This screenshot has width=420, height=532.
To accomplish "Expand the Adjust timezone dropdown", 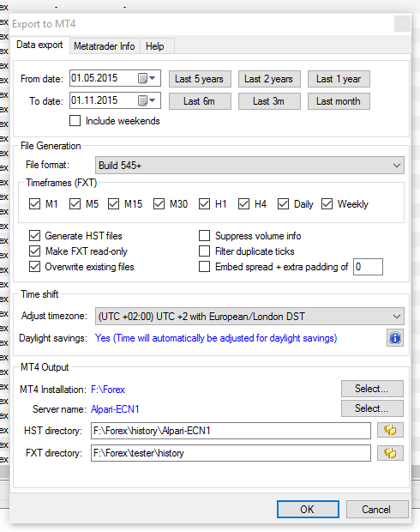I will pyautogui.click(x=249, y=317).
